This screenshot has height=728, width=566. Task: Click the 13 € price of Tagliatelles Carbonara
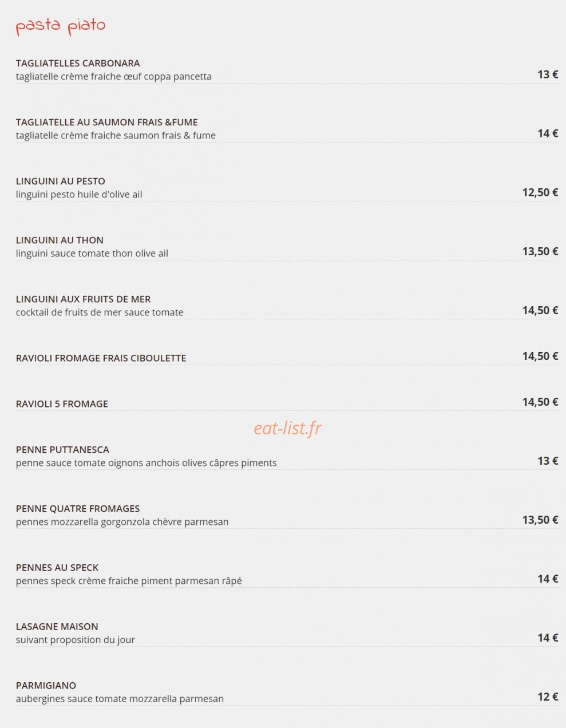[x=548, y=74]
